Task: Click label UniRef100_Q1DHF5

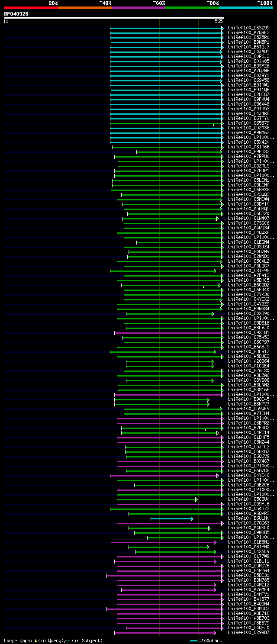Action: tap(249, 437)
